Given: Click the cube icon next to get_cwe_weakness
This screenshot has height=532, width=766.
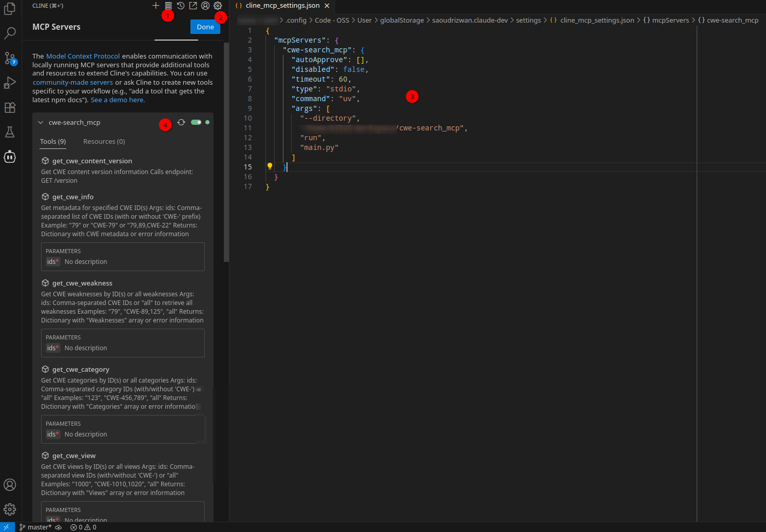Looking at the screenshot, I should (45, 283).
